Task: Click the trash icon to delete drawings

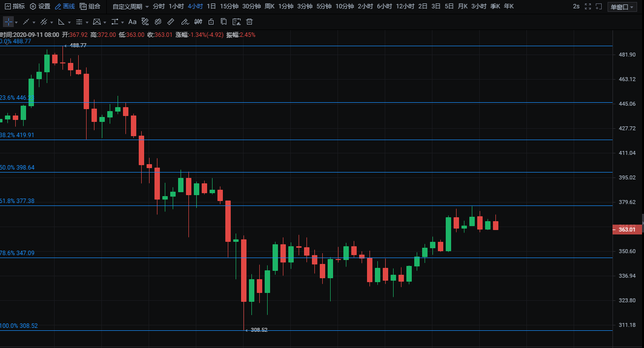Action: [249, 22]
